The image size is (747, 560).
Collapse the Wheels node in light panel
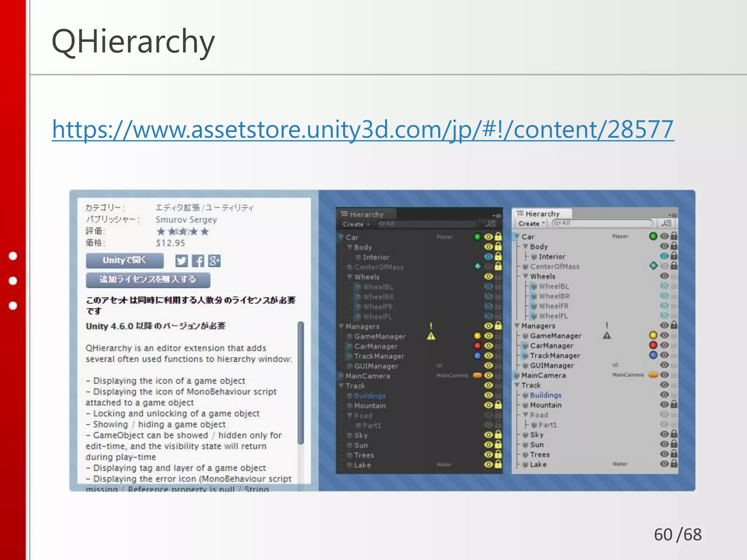(x=525, y=276)
